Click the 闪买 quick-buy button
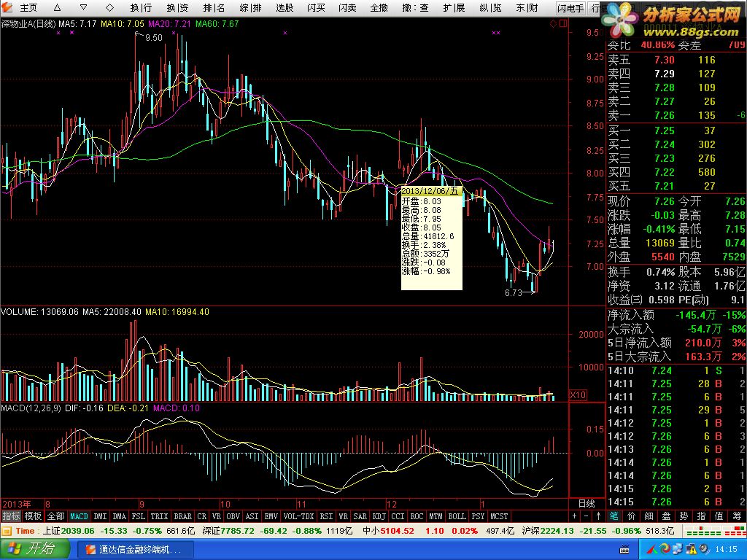The height and width of the screenshot is (560, 747). click(316, 7)
